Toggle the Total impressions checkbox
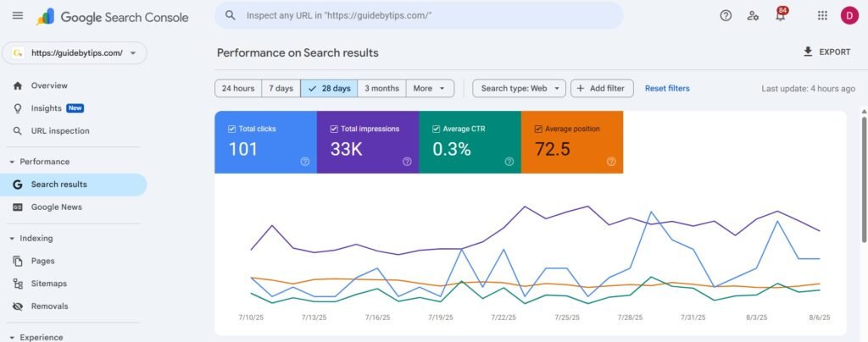Image resolution: width=868 pixels, height=342 pixels. pyautogui.click(x=334, y=130)
